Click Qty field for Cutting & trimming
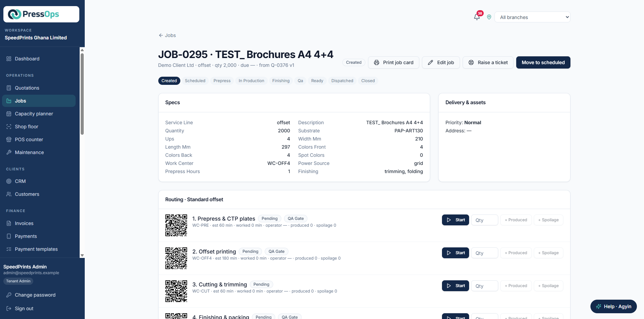This screenshot has height=319, width=644. pyautogui.click(x=485, y=286)
